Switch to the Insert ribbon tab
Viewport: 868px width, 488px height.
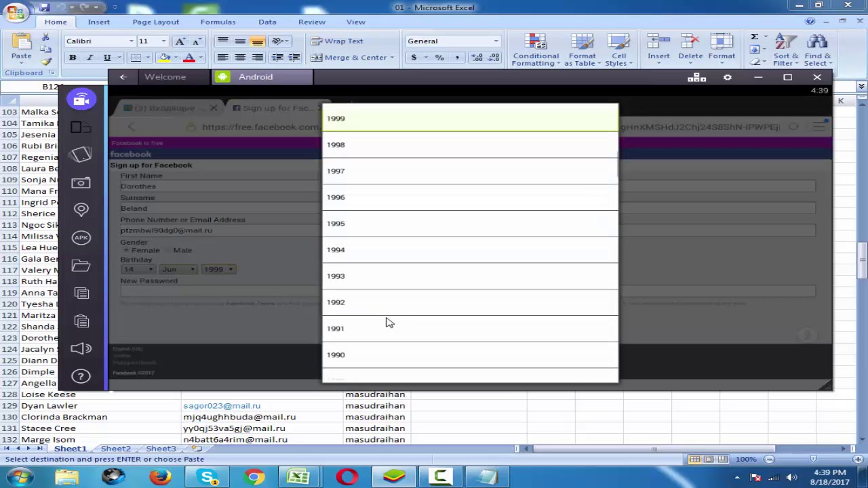click(98, 22)
